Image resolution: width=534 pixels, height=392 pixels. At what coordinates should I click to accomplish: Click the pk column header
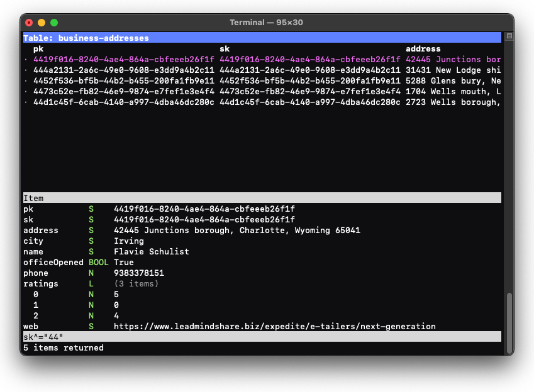pos(38,49)
